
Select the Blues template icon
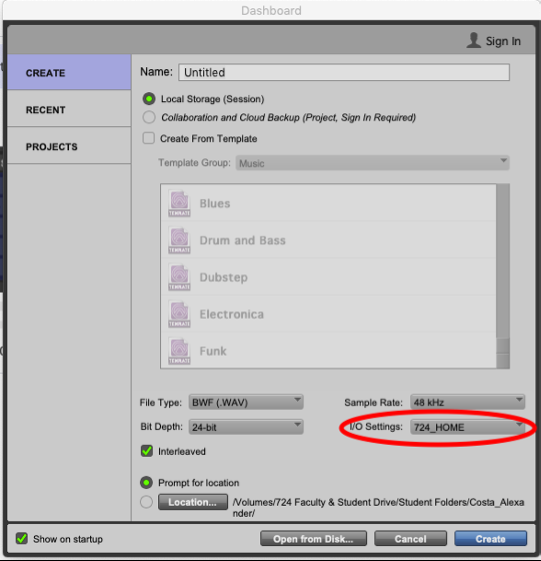179,204
